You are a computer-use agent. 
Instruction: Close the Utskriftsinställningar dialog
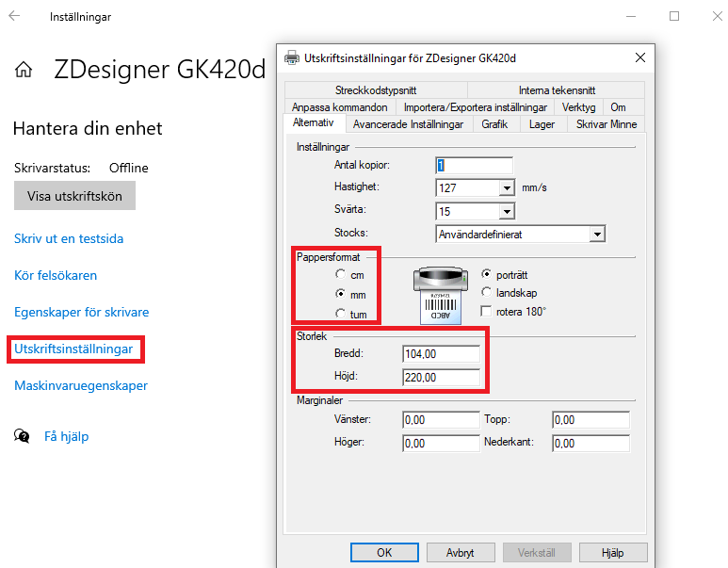click(640, 57)
